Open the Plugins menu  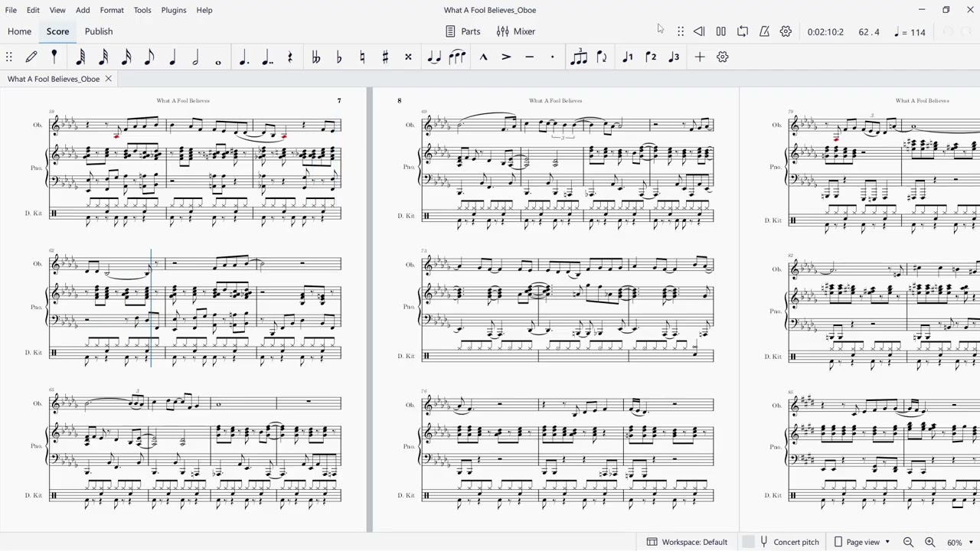click(x=174, y=10)
